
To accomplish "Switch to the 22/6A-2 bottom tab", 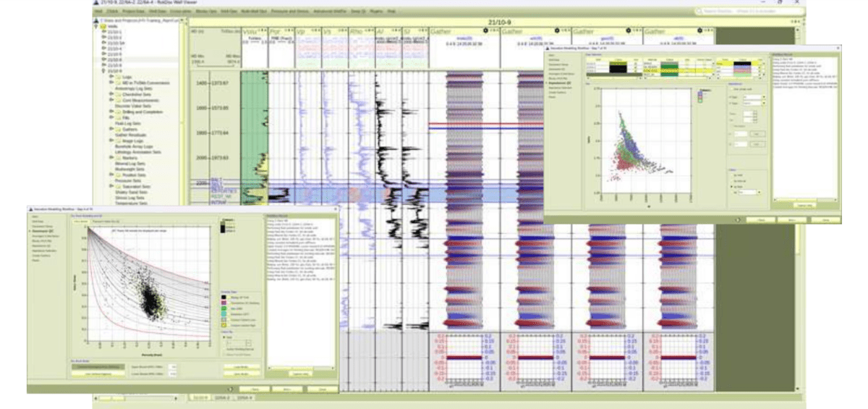I will coord(224,399).
